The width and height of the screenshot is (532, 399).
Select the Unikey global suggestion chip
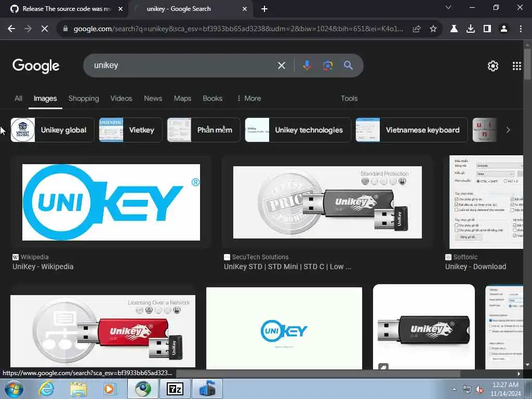point(52,130)
